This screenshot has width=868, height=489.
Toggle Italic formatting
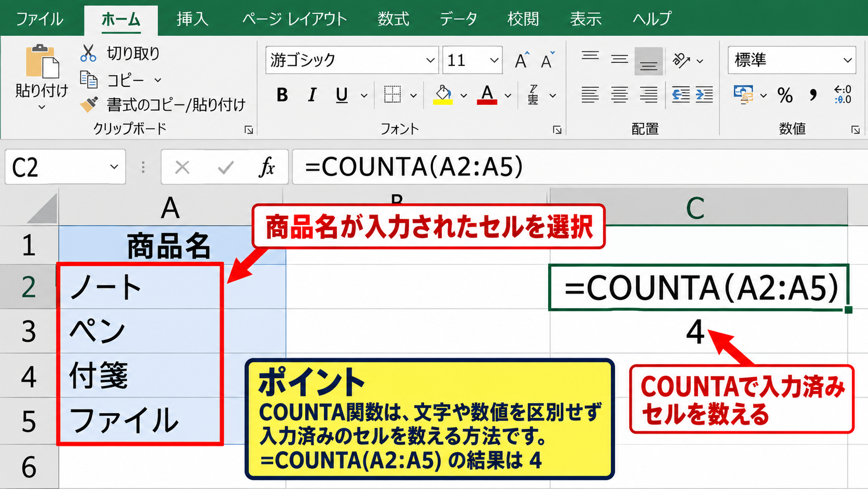click(x=312, y=95)
